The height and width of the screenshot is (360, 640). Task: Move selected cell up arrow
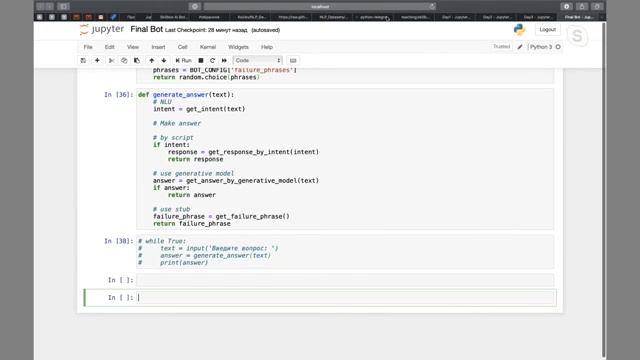coord(151,60)
